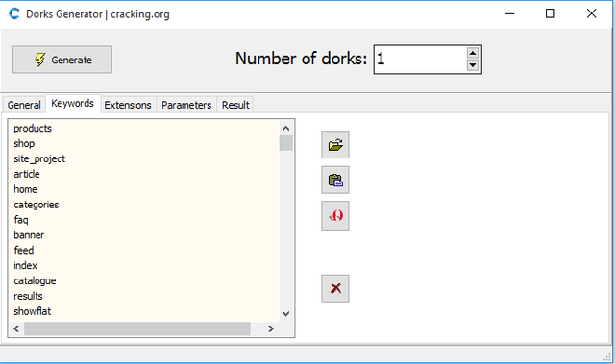Open the Extensions tab
The width and height of the screenshot is (615, 364).
[128, 105]
